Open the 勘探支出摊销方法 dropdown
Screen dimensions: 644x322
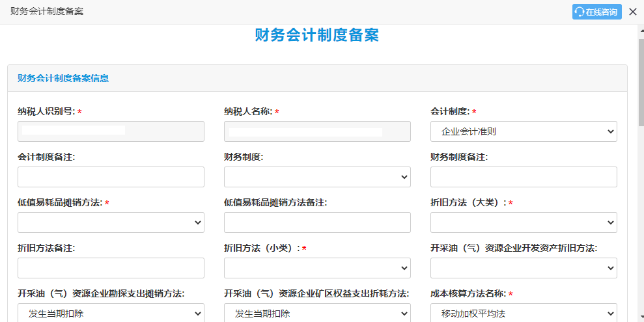tap(111, 312)
